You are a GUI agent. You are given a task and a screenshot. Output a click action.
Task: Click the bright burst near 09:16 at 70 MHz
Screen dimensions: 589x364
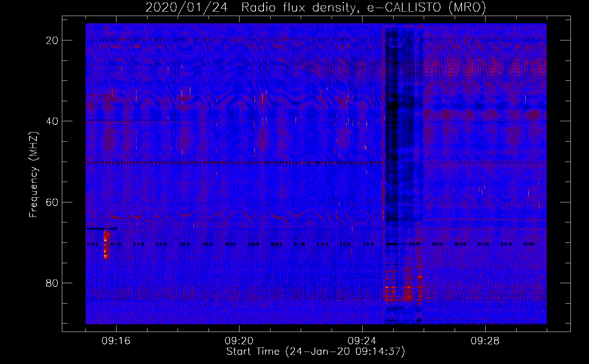pos(106,244)
